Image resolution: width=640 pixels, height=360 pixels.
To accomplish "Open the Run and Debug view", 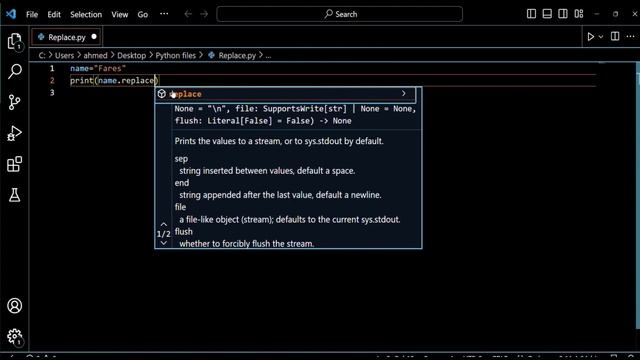I will [x=14, y=133].
